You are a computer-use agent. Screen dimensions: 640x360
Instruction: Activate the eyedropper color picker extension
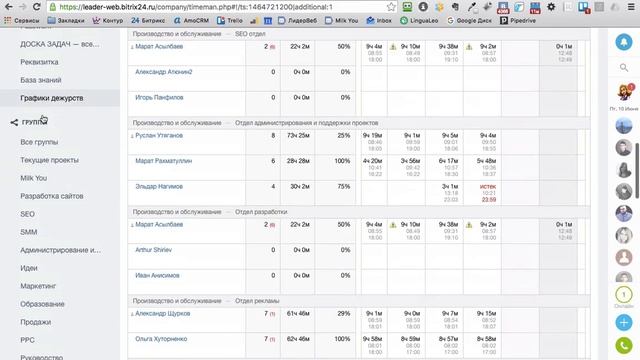click(x=471, y=7)
